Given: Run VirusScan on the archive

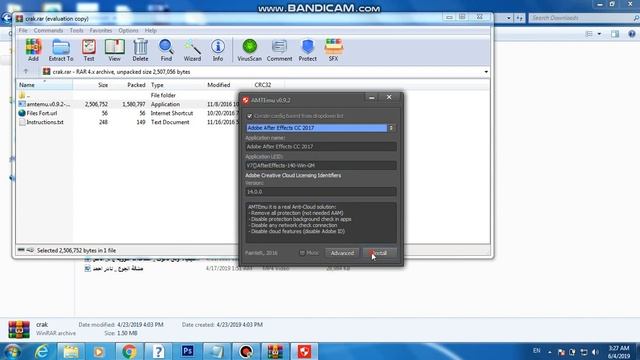Looking at the screenshot, I should [249, 50].
